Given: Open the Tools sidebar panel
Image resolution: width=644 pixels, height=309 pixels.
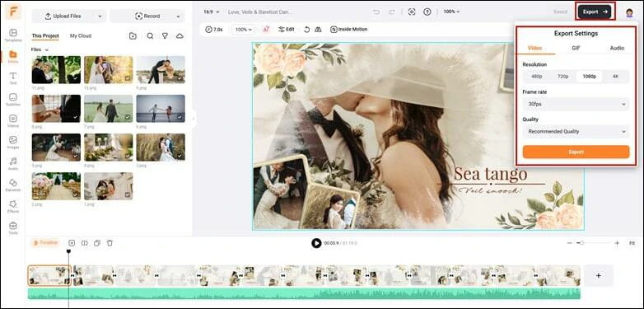Looking at the screenshot, I should [13, 227].
